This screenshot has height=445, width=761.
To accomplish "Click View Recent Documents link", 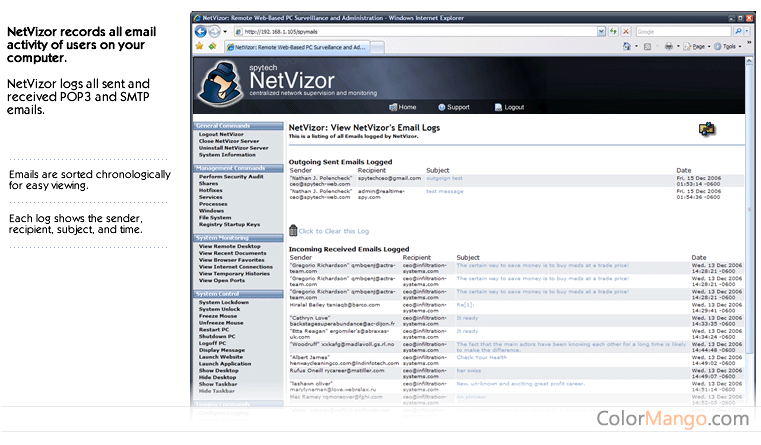I will pyautogui.click(x=232, y=253).
